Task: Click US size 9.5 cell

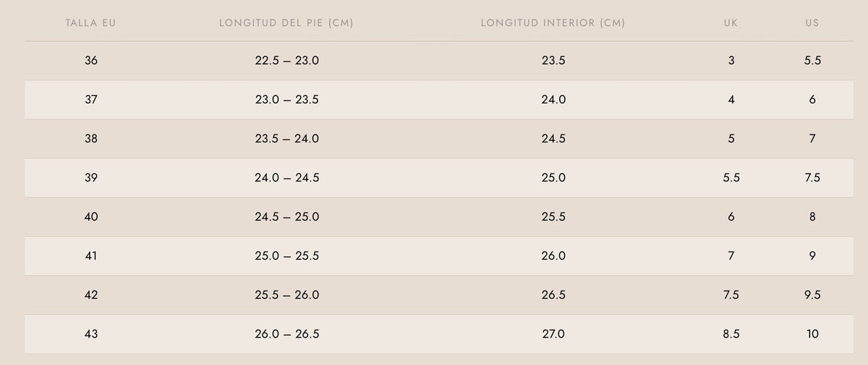Action: pyautogui.click(x=812, y=295)
